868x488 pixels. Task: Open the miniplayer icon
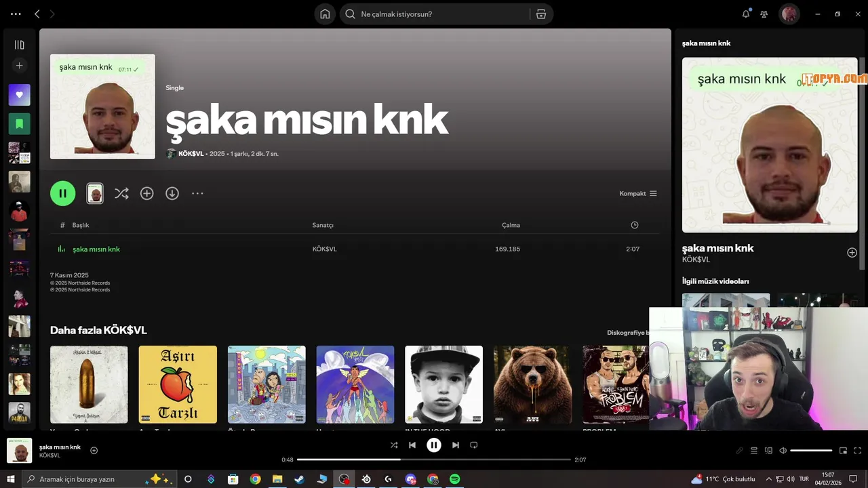pyautogui.click(x=843, y=451)
